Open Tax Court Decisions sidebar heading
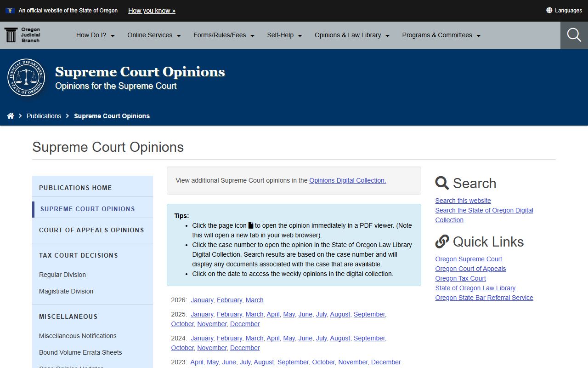Viewport: 588px width, 368px height. [79, 255]
